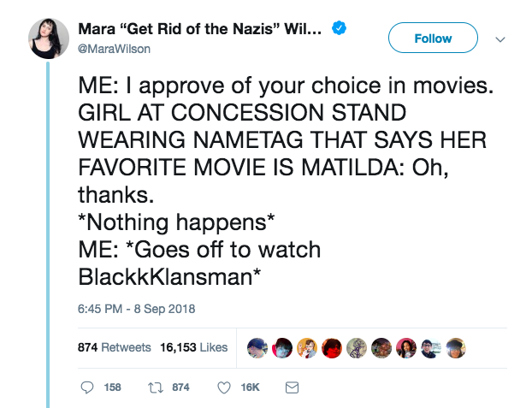Viewport: 532px width, 408px height.
Task: Click the blue verified badge icon
Action: click(x=339, y=28)
